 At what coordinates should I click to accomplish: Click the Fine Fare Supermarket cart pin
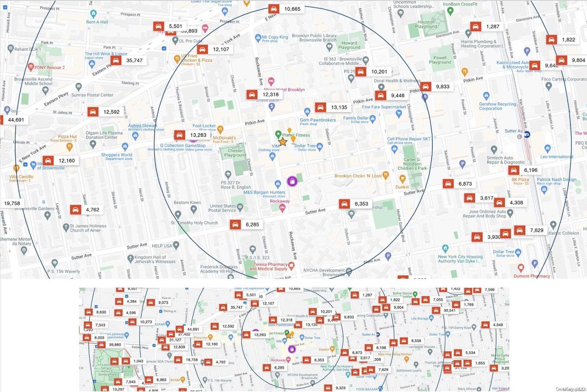pyautogui.click(x=399, y=114)
